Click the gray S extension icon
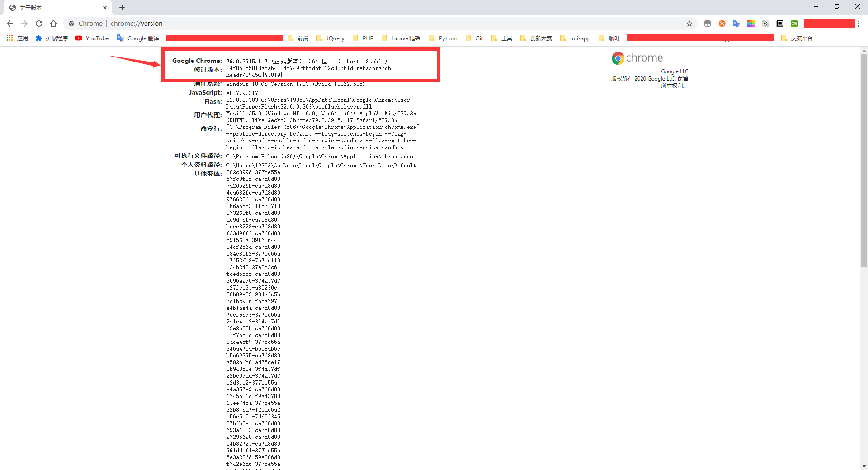Screen dimensions: 868x470 765,24
